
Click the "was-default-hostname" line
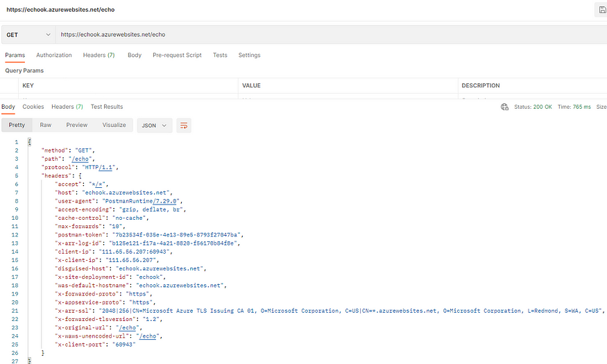141,286
